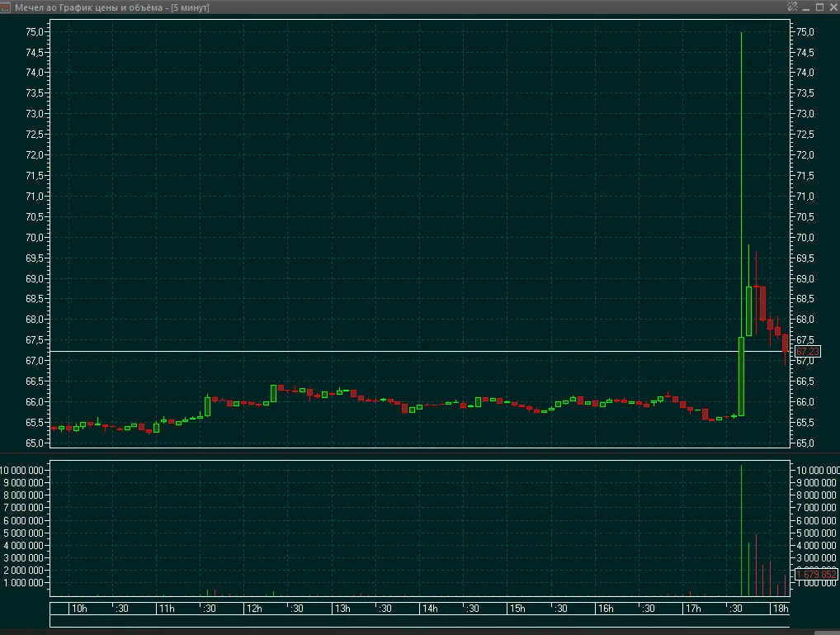The height and width of the screenshot is (635, 840).
Task: Click the 13h label on time axis
Action: click(x=342, y=609)
